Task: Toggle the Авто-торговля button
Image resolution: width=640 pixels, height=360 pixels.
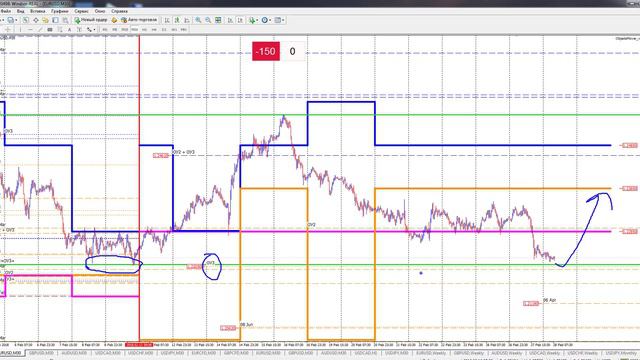Action: 139,20
